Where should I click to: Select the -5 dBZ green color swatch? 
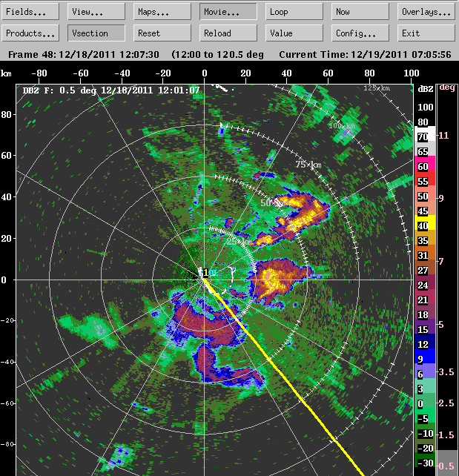tap(425, 416)
